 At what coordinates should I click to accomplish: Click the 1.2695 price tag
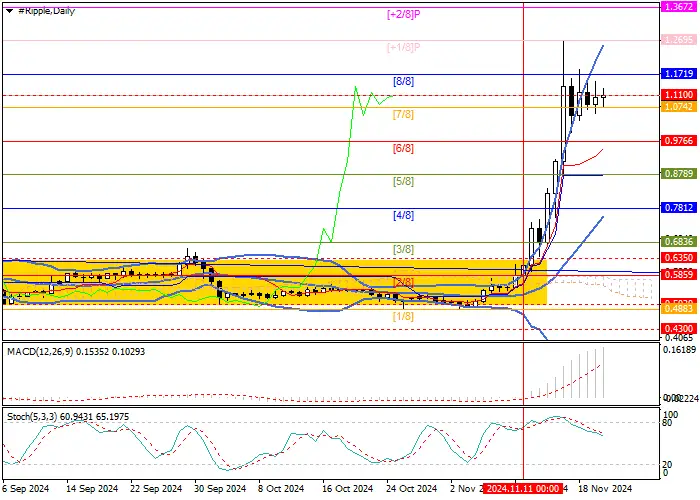[679, 40]
